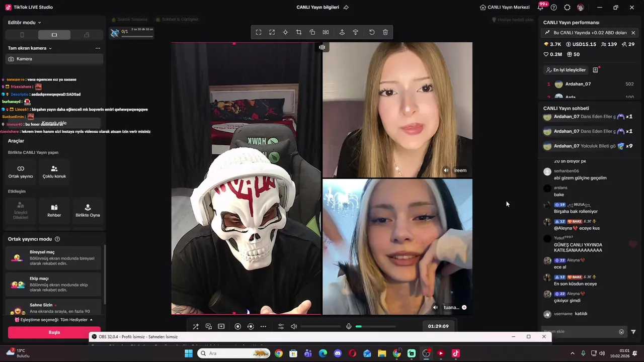The image size is (644, 362).
Task: Open the Birlikte Oyna tool
Action: coord(88,211)
